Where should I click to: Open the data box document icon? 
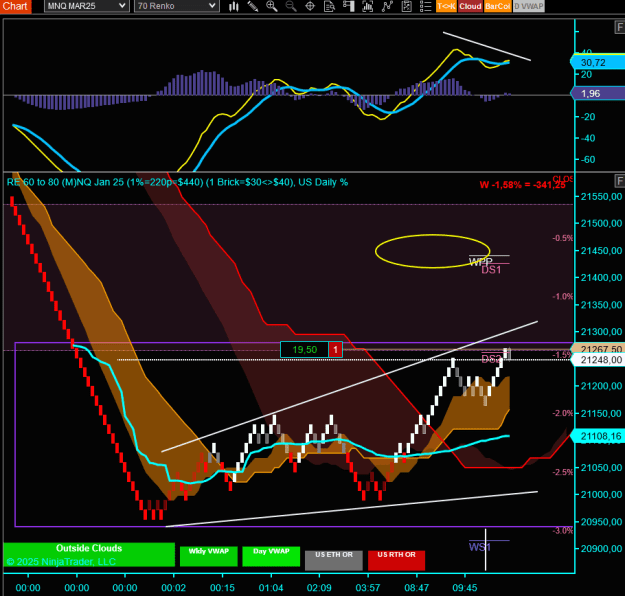tap(329, 6)
